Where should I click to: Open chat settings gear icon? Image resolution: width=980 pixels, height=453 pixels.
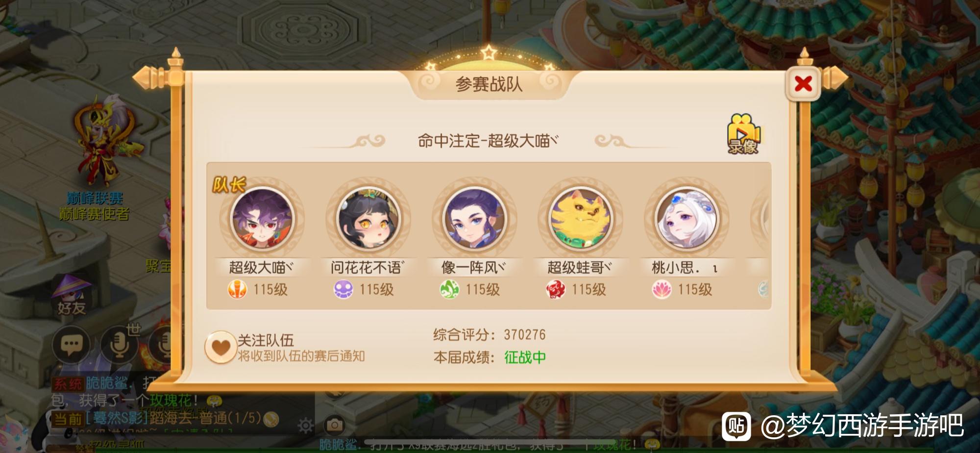306,425
